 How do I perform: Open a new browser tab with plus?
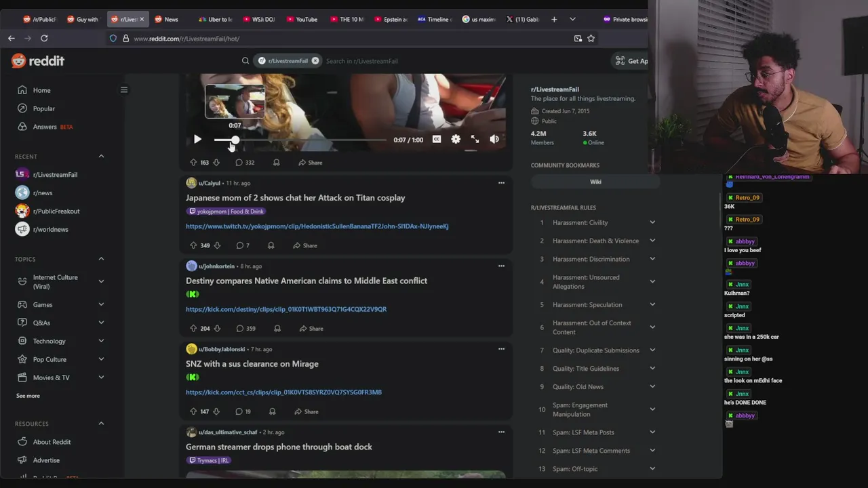tap(554, 20)
